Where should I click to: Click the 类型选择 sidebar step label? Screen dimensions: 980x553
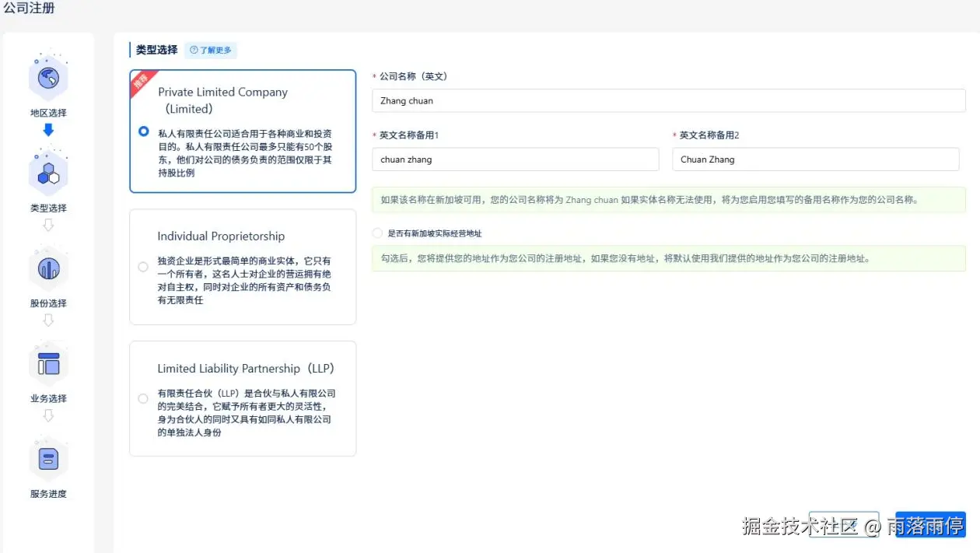pyautogui.click(x=48, y=208)
